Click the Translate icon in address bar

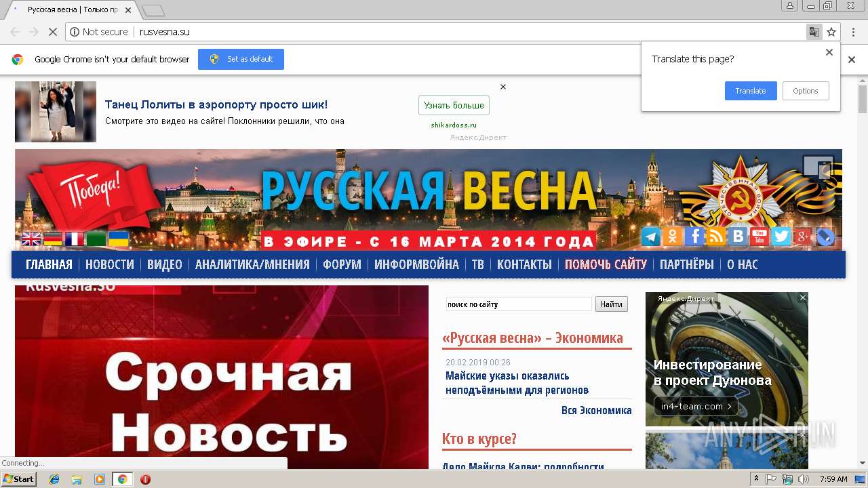point(814,32)
